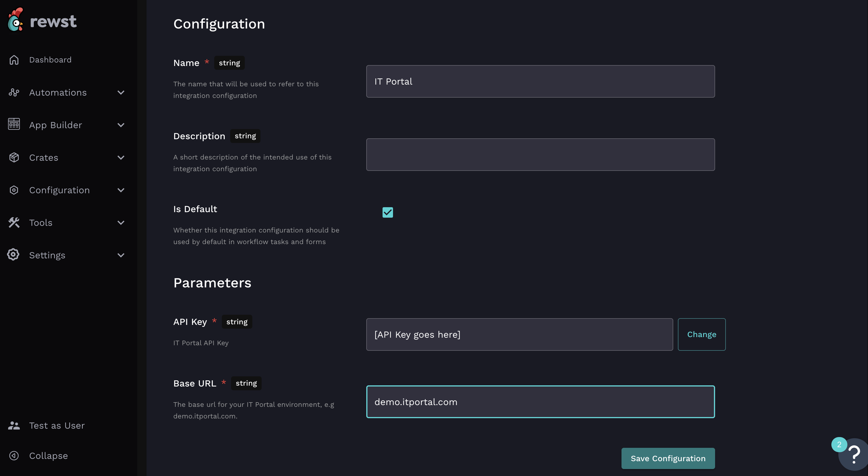Click the Tools wrench icon
The width and height of the screenshot is (868, 476).
point(14,222)
